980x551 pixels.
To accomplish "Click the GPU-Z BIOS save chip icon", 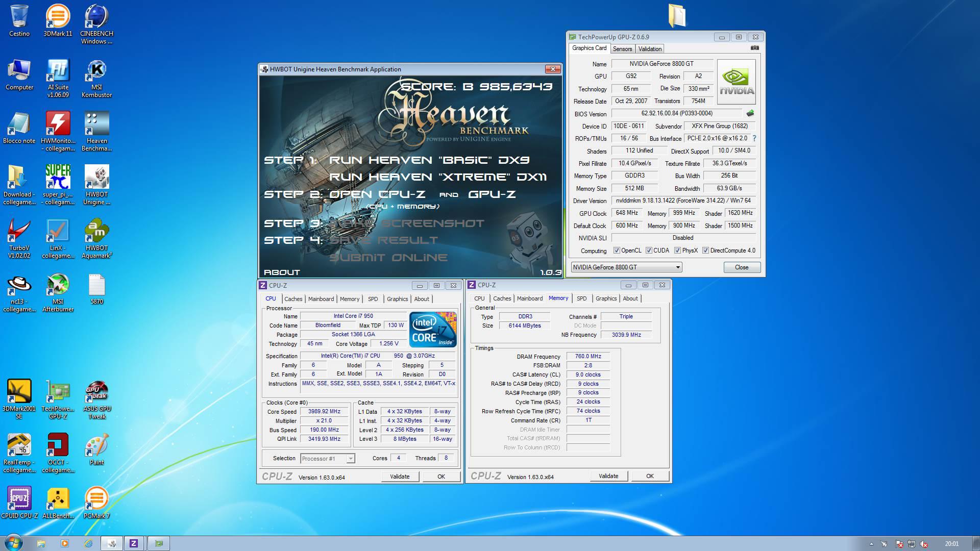I will (750, 113).
